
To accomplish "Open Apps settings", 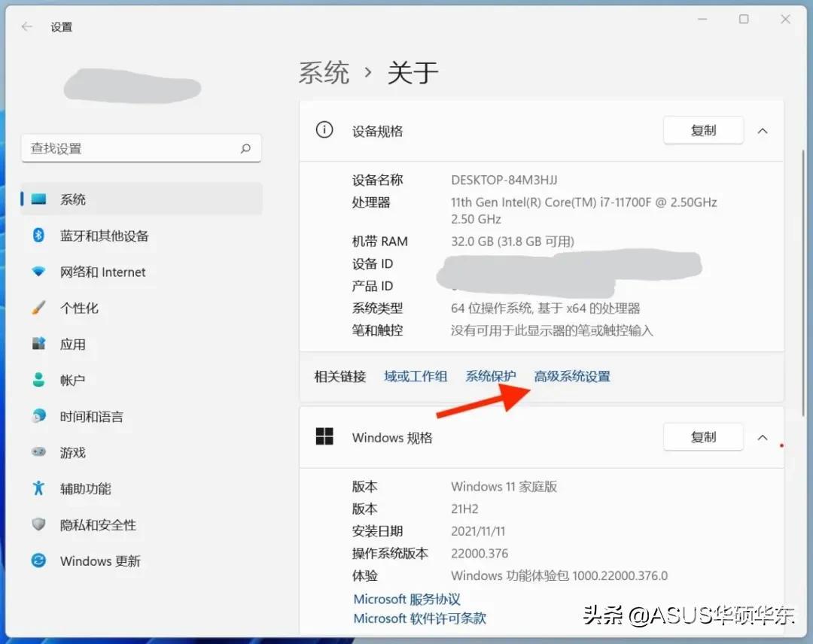I will (72, 345).
